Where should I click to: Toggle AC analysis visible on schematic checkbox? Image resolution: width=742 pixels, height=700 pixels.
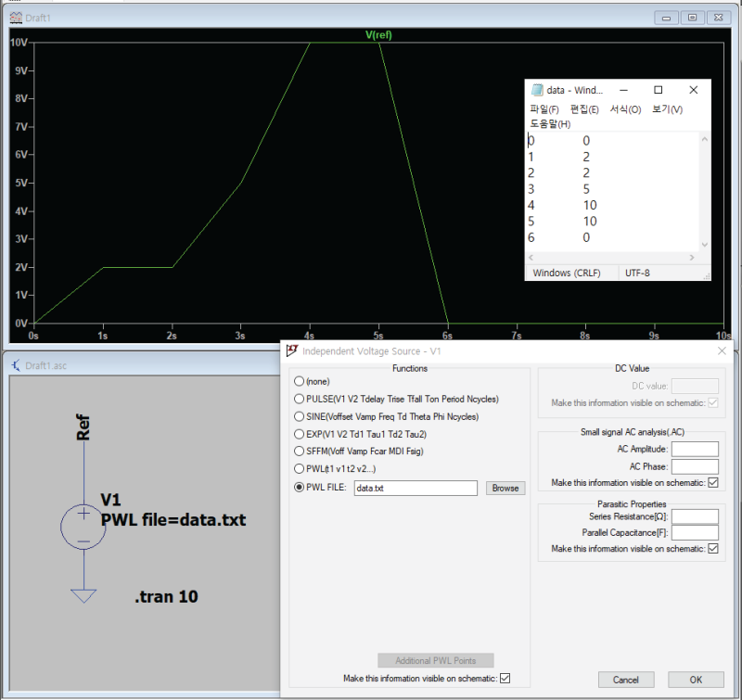(712, 482)
